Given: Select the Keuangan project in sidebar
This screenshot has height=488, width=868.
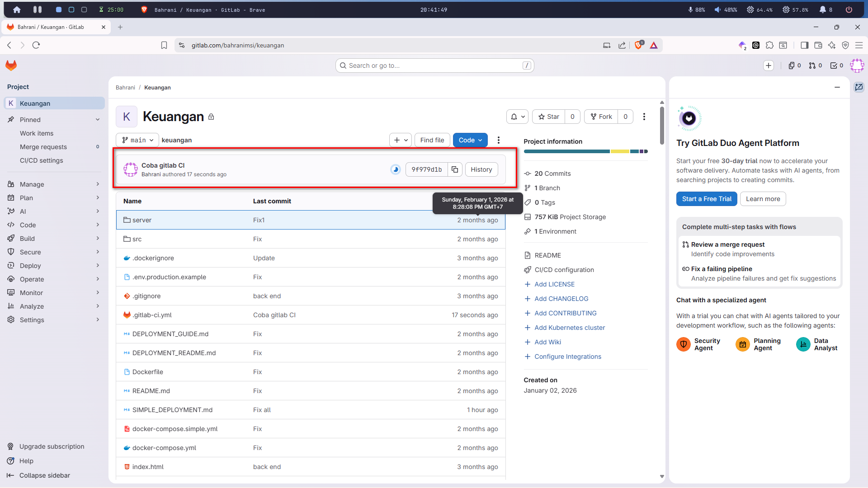Looking at the screenshot, I should click(54, 103).
